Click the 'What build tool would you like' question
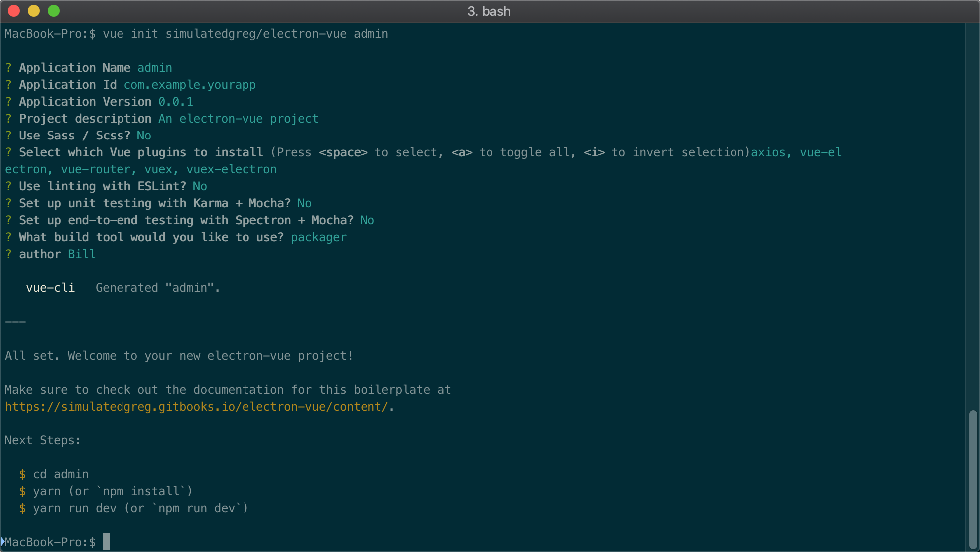 click(151, 237)
